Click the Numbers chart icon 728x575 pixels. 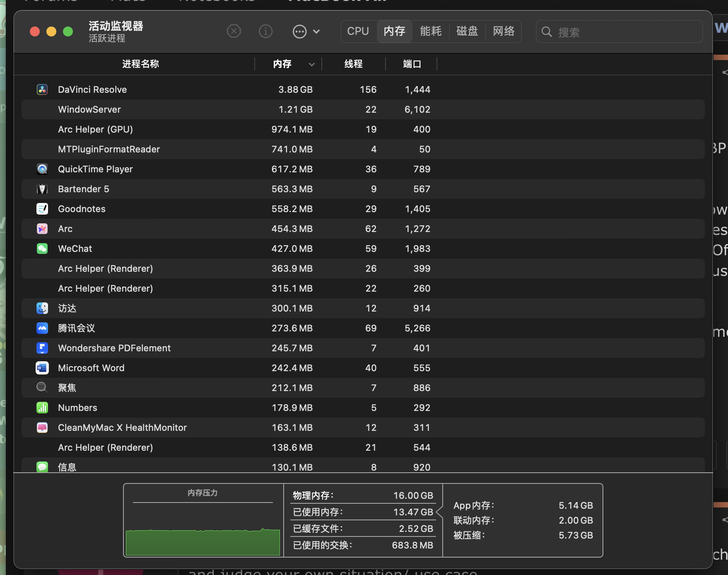42,408
